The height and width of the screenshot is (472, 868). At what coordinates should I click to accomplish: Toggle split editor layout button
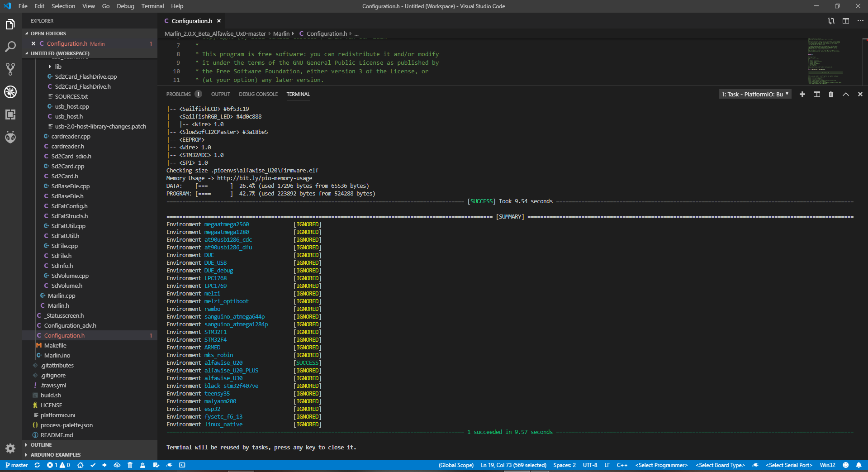click(x=846, y=21)
